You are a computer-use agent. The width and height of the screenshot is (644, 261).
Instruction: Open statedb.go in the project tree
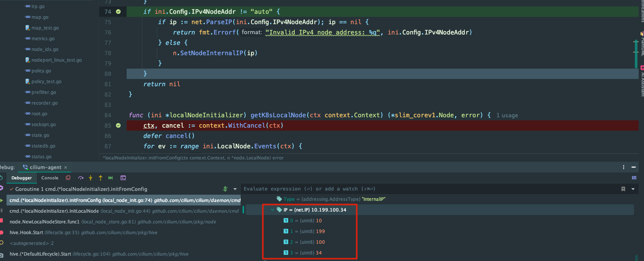[43, 146]
